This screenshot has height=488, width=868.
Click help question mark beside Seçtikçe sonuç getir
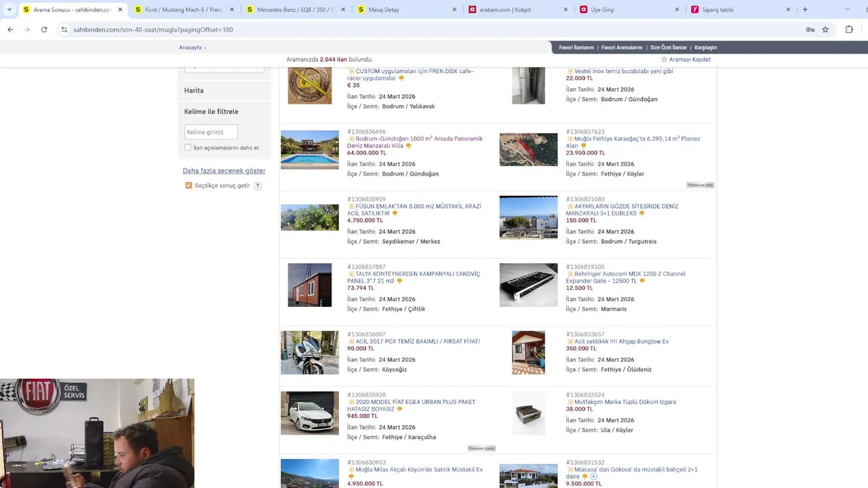tap(258, 186)
